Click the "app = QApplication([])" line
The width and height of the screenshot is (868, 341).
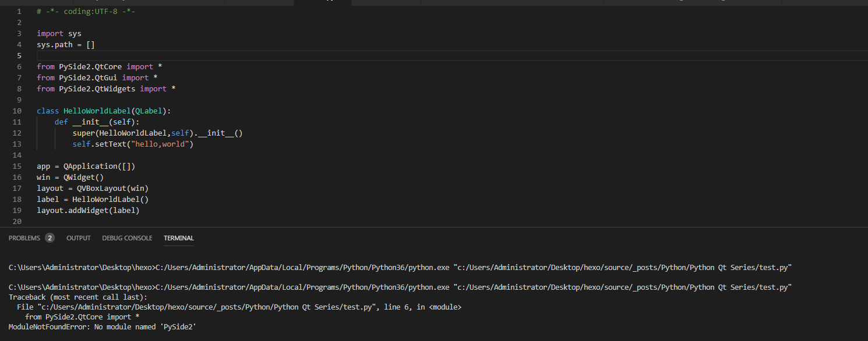86,166
